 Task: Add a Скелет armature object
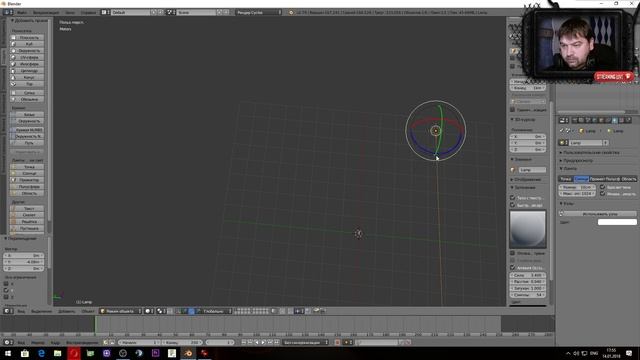(x=27, y=215)
